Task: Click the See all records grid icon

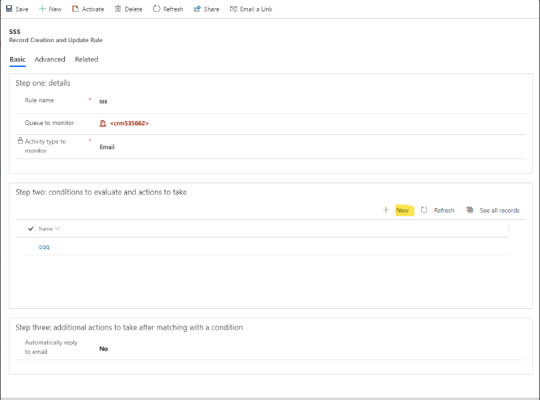Action: [x=469, y=209]
